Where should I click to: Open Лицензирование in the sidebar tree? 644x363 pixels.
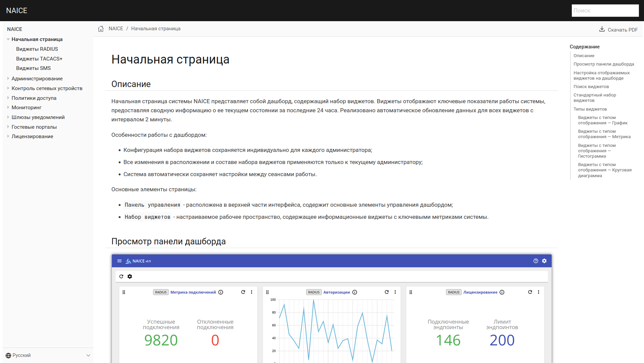tap(32, 136)
